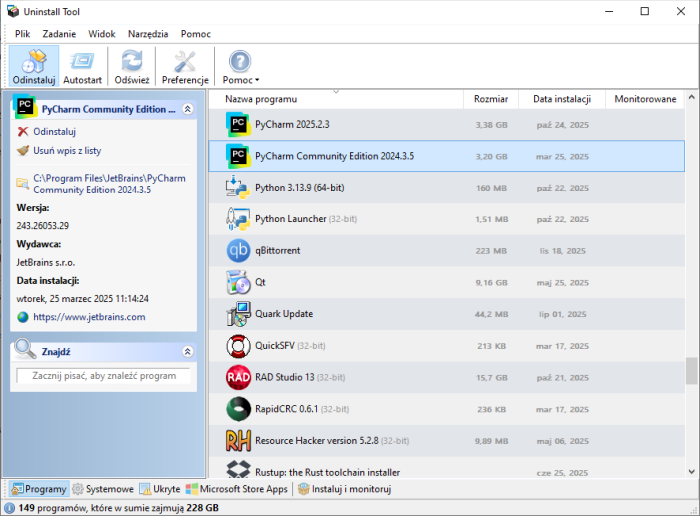700x516 pixels.
Task: Sort by Nazwa programu column header
Action: click(x=336, y=99)
